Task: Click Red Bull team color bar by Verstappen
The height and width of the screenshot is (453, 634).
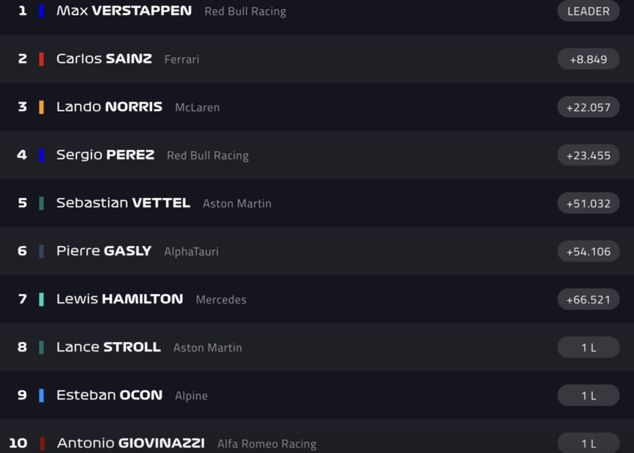Action: [x=41, y=11]
